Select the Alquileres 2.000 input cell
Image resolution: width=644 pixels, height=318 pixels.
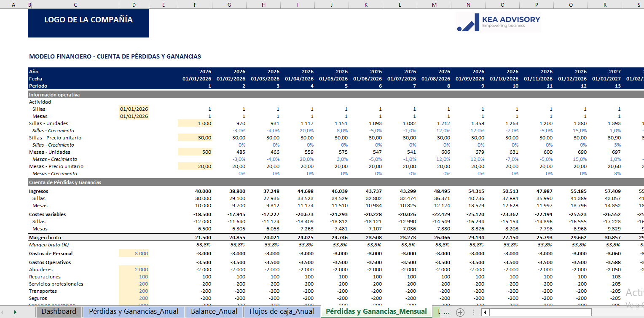pos(134,270)
